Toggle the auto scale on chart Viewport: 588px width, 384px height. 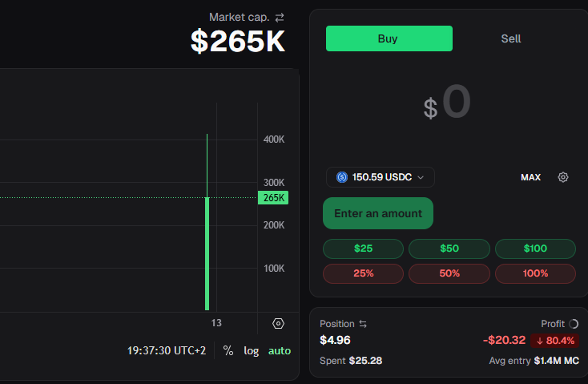[x=280, y=350]
